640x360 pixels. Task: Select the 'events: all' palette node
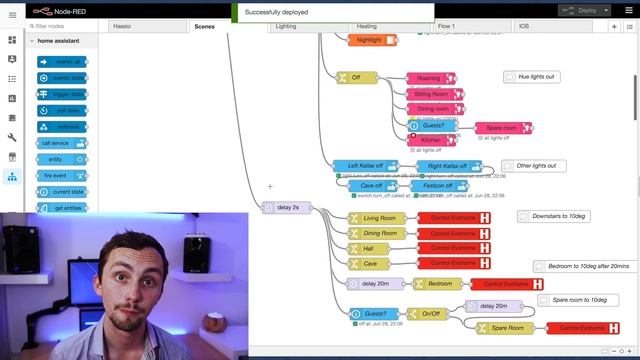62,62
